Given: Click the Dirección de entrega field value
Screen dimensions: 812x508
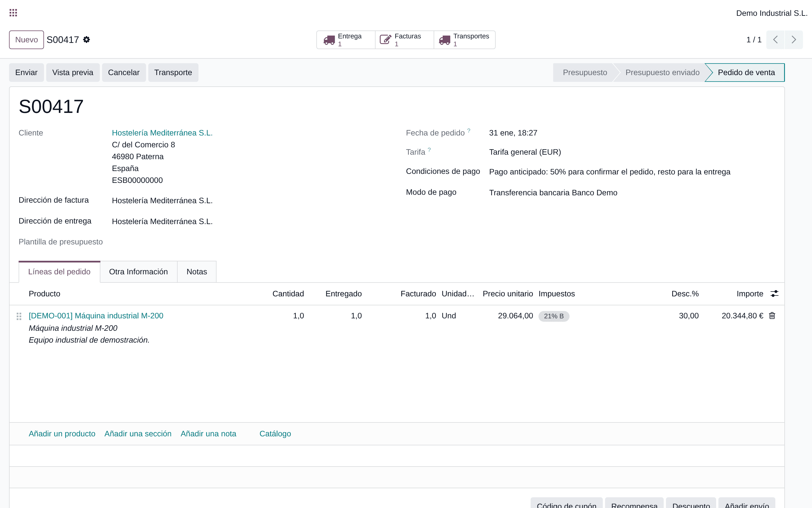Looking at the screenshot, I should point(162,222).
